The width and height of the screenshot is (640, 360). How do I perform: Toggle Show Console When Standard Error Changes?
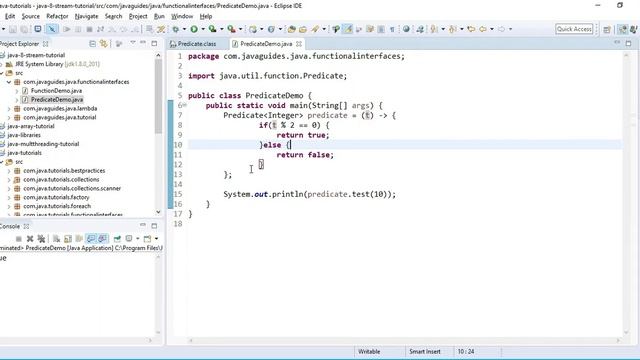(102, 239)
